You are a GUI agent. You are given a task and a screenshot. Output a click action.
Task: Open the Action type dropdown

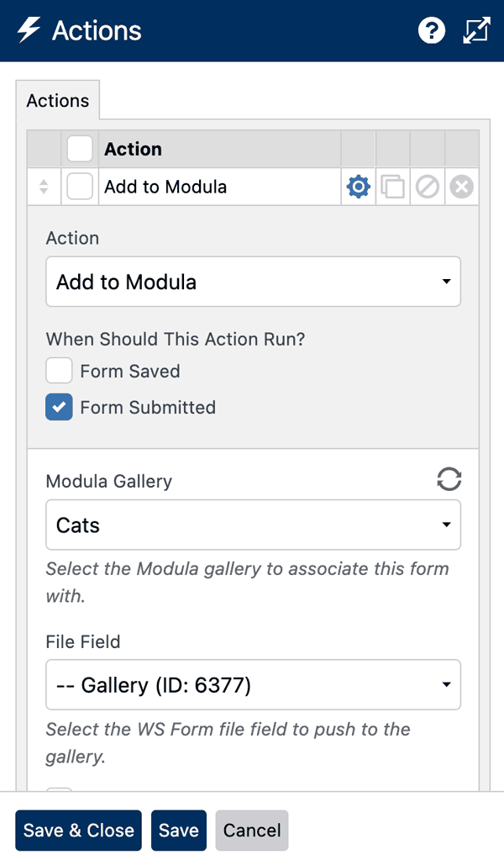coord(253,282)
